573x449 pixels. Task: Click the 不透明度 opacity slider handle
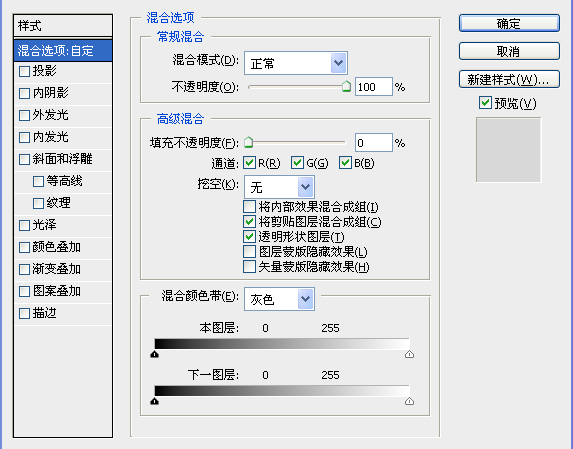[346, 87]
